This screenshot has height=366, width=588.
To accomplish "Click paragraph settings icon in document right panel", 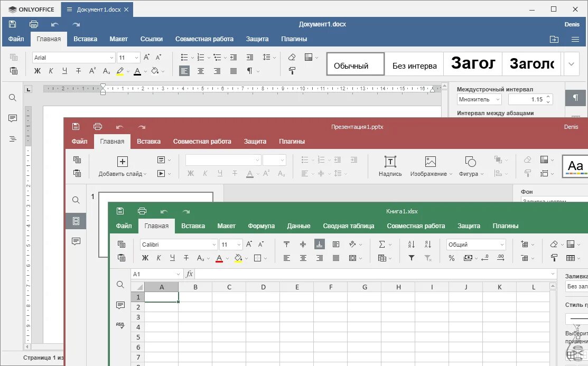I will (575, 98).
